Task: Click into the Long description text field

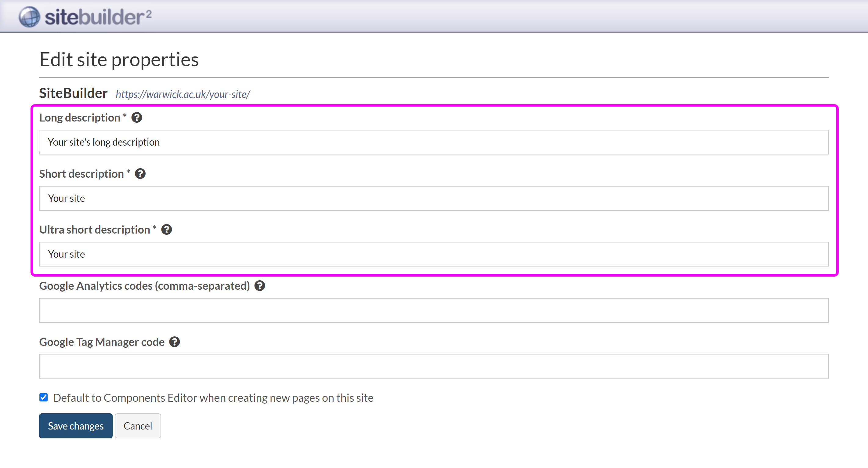Action: [x=434, y=142]
